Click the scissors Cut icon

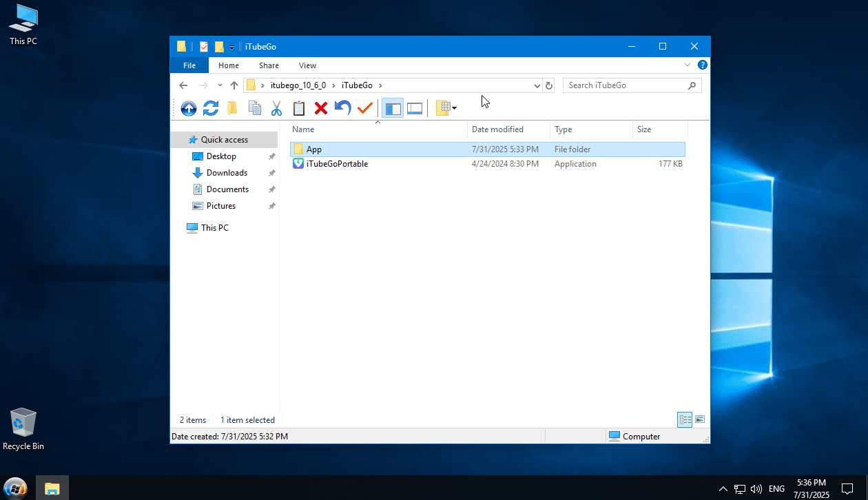click(x=277, y=108)
